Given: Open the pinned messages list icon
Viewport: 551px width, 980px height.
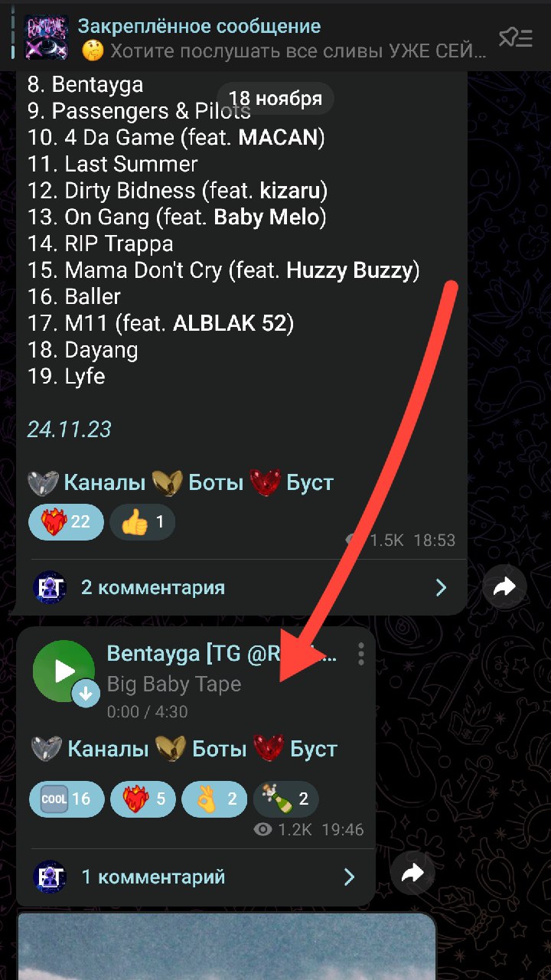Looking at the screenshot, I should coord(516,37).
